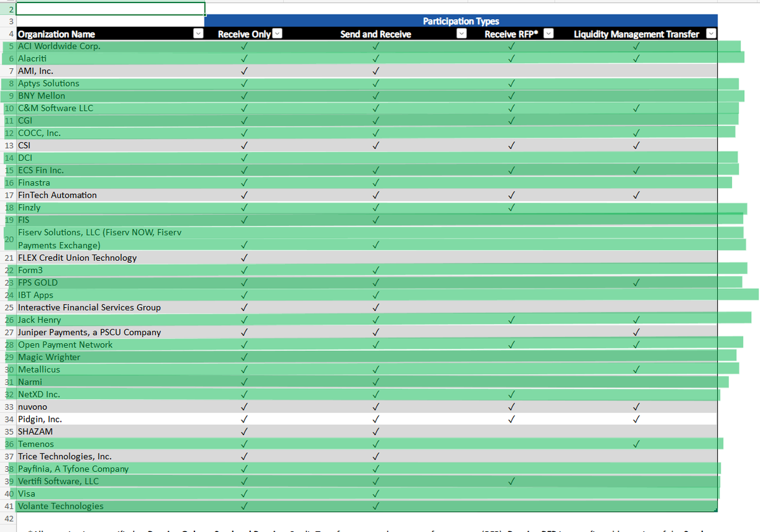Select the Finastra cell

pos(110,182)
